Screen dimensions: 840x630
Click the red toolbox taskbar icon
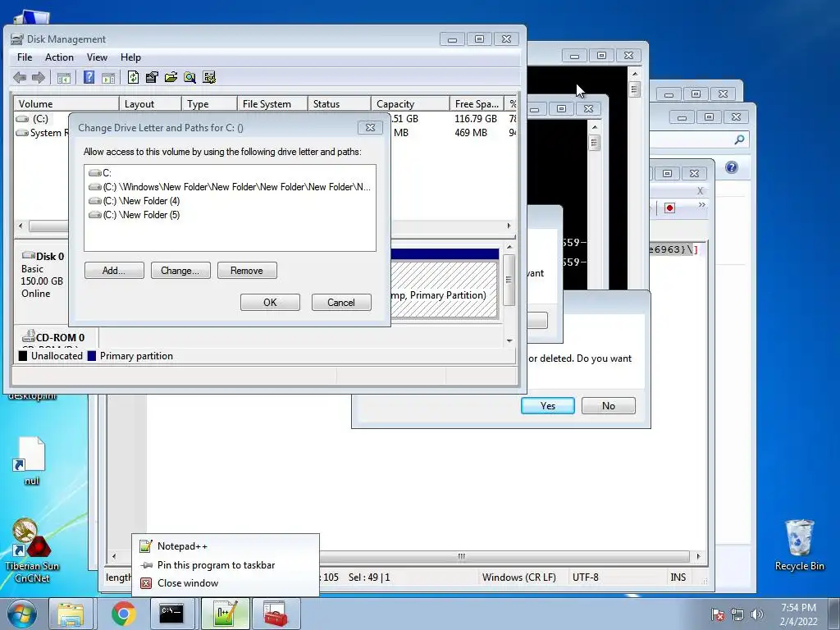tap(276, 614)
